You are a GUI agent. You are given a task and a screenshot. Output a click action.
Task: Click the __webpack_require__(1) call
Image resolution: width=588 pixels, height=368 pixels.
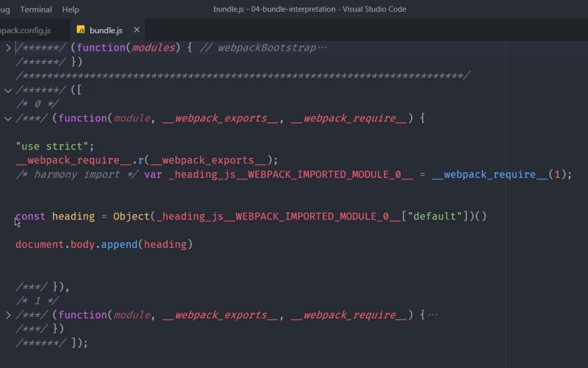(x=499, y=174)
